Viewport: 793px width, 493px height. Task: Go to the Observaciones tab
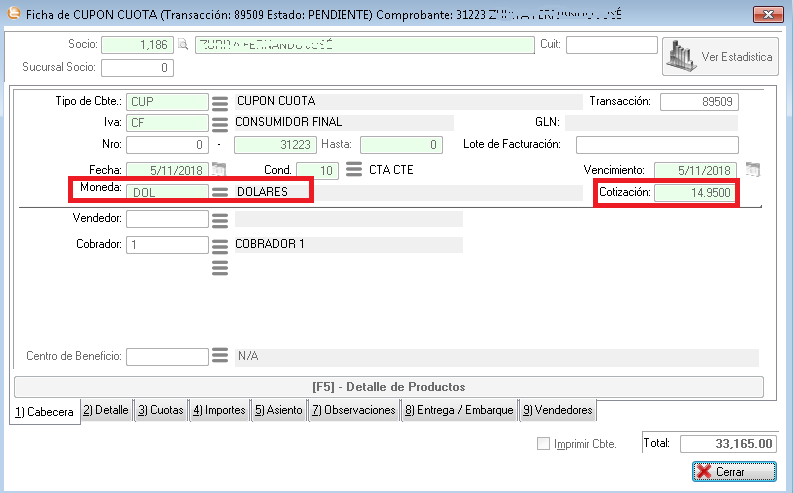(353, 410)
